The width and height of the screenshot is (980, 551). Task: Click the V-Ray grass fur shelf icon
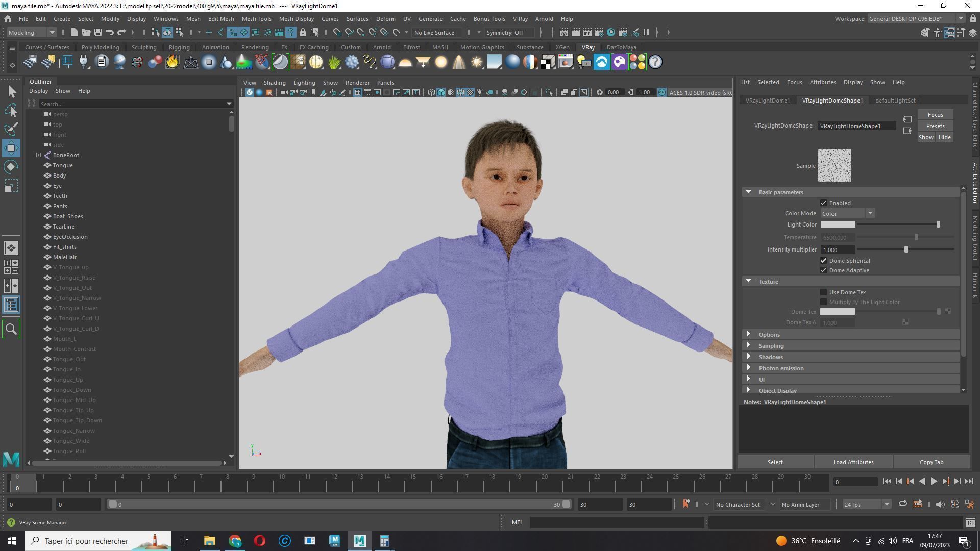[x=334, y=62]
